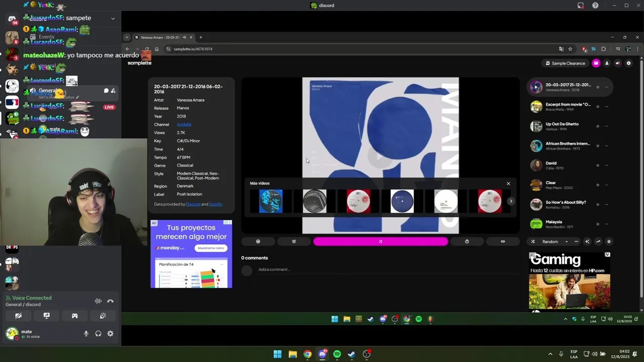The height and width of the screenshot is (362, 644).
Task: Open the three-dot menu beside Random
Action: click(x=576, y=242)
